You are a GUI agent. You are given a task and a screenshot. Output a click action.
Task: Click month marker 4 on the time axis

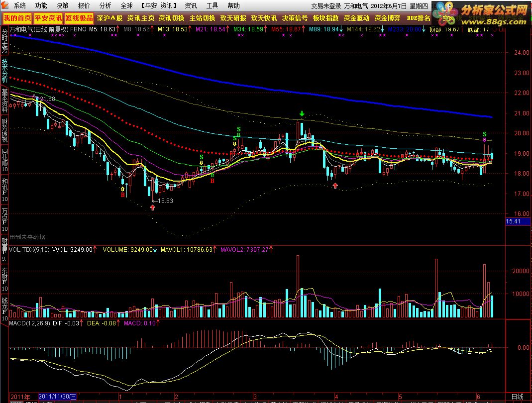336,397
